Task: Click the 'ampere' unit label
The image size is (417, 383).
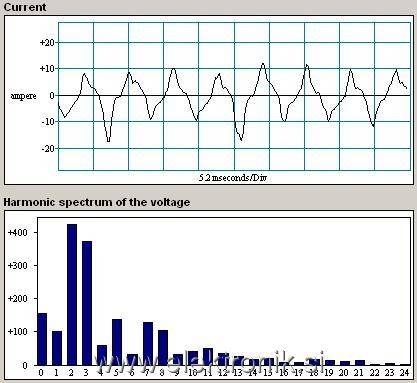Action: point(23,96)
